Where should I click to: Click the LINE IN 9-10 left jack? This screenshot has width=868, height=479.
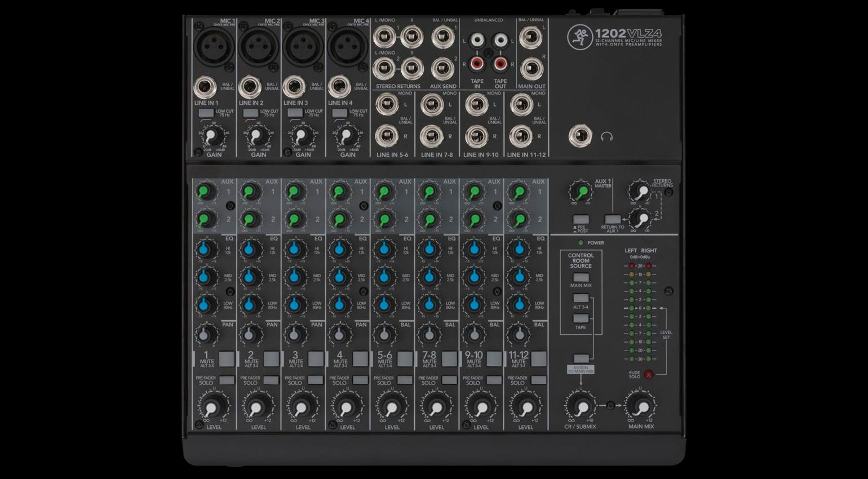click(476, 105)
